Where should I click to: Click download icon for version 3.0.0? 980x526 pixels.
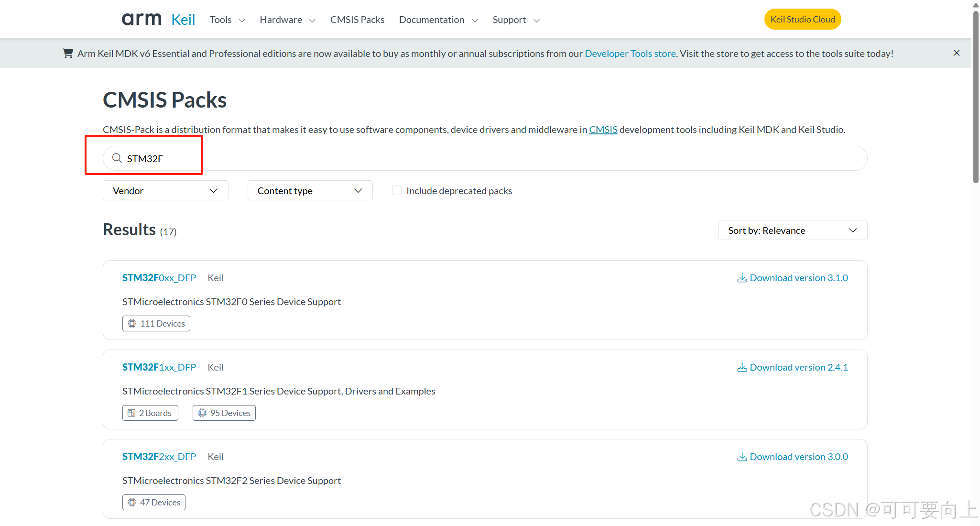[x=742, y=457]
